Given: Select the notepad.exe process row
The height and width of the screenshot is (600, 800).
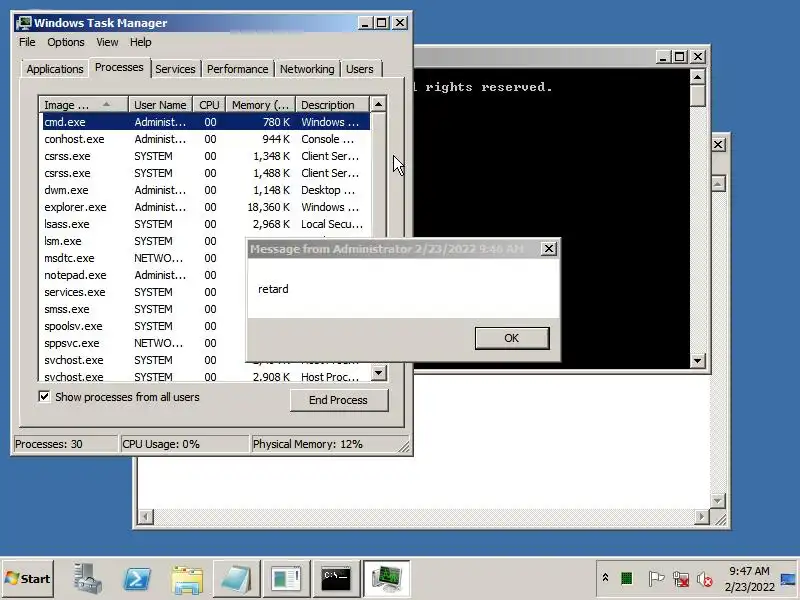Looking at the screenshot, I should click(x=144, y=275).
